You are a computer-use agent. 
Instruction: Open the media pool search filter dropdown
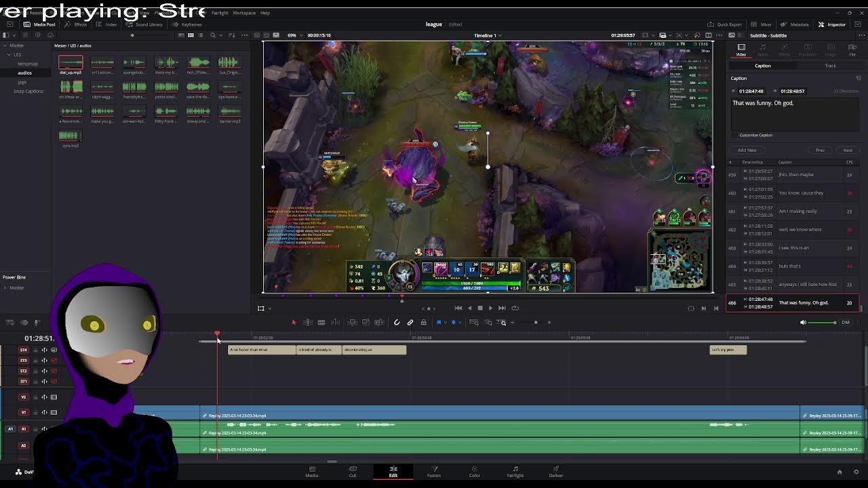click(222, 35)
